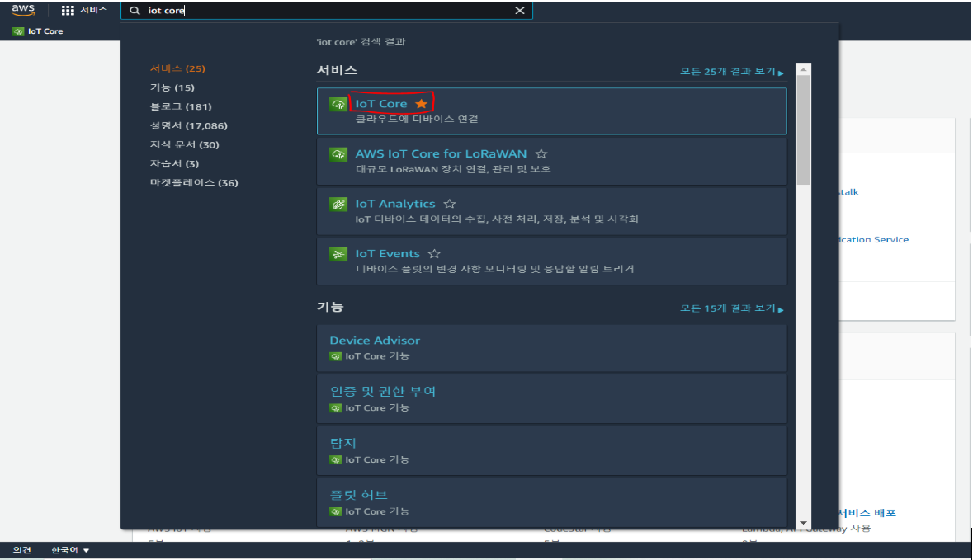Open the services grid menu icon
The height and width of the screenshot is (560, 973).
(x=68, y=10)
